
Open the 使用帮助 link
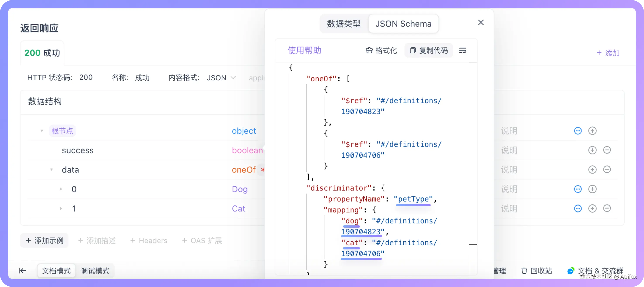tap(304, 50)
